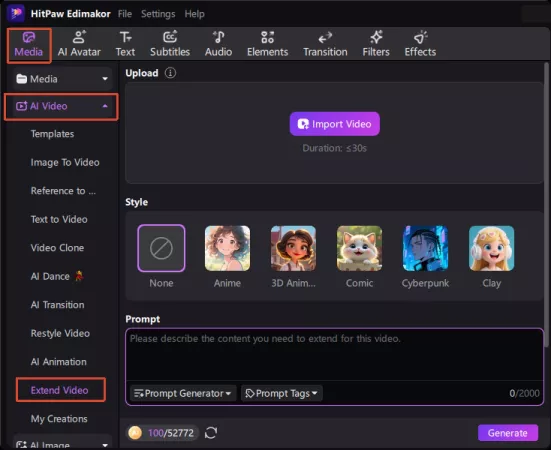Screen dimensions: 551x450
Task: Click the Duration: ≤30s text
Action: (x=335, y=148)
